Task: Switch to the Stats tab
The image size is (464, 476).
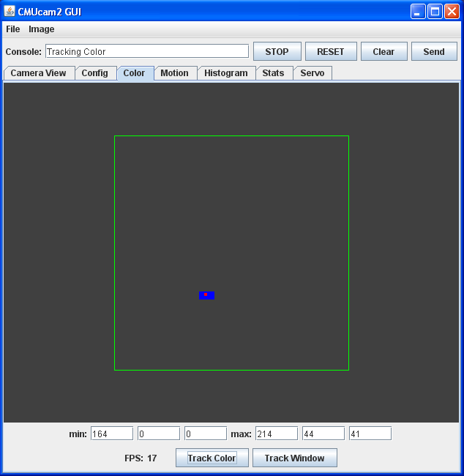Action: point(273,73)
